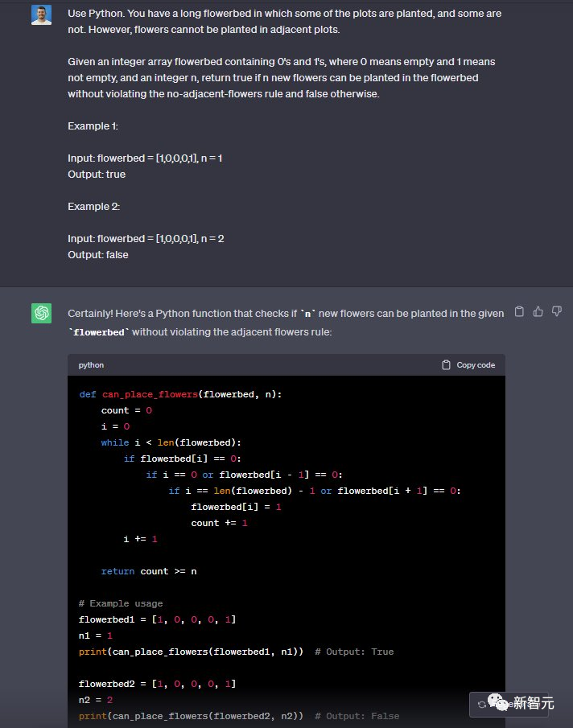Click the inline code 'flowerbed' in response
573x728 pixels.
tap(99, 332)
